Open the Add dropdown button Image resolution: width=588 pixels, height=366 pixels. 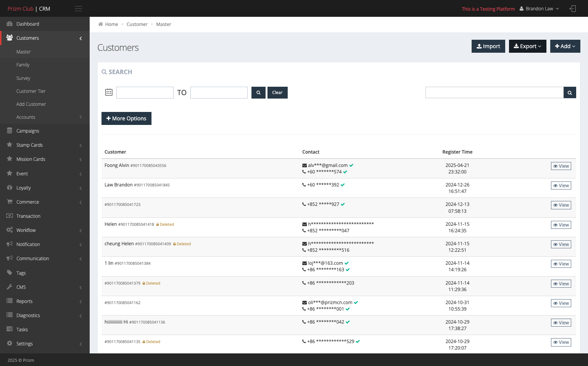coord(565,46)
